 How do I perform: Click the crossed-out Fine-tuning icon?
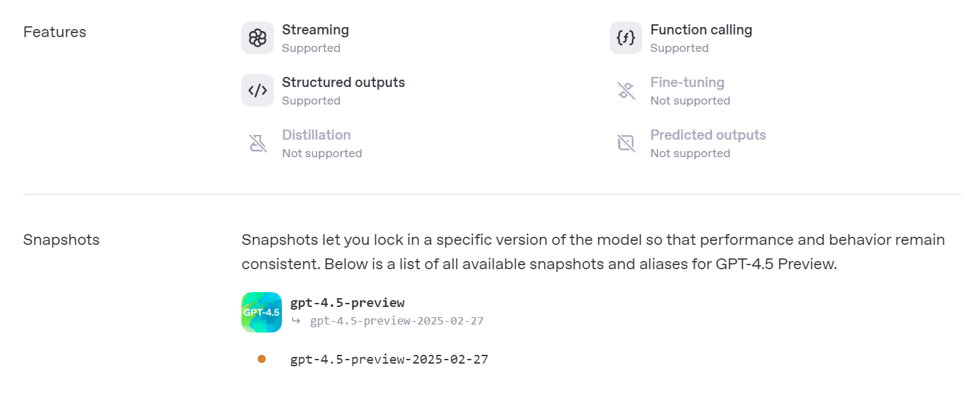click(x=626, y=90)
